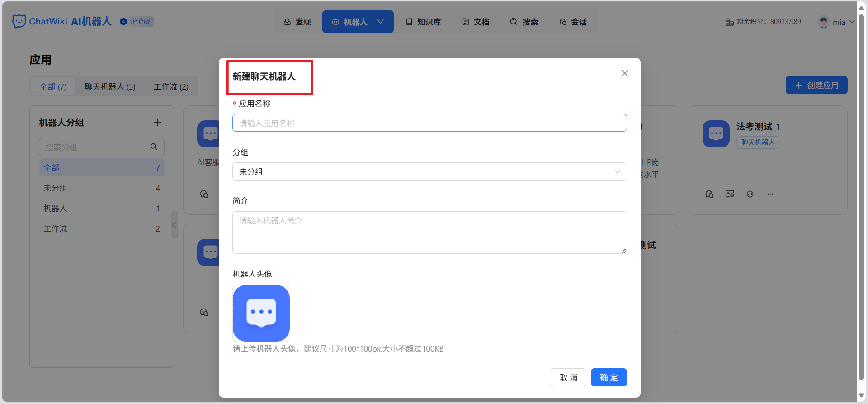This screenshot has width=868, height=404.
Task: Collapse the group sidebar panel
Action: 175,224
